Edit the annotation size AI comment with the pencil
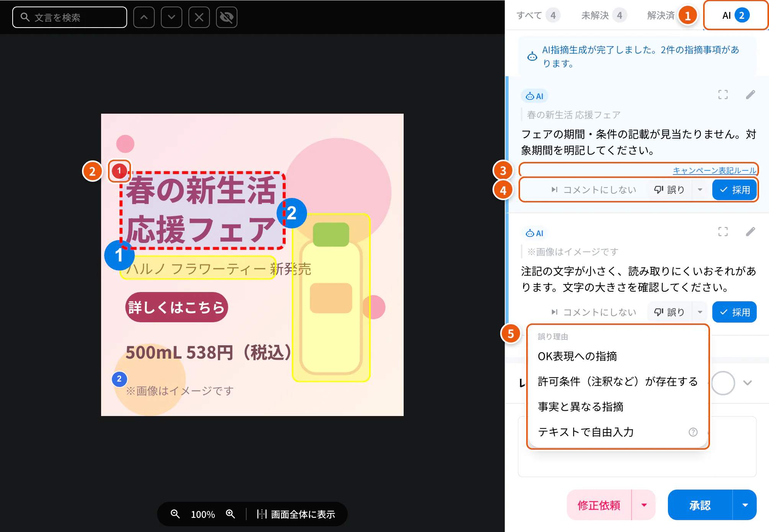 (751, 232)
